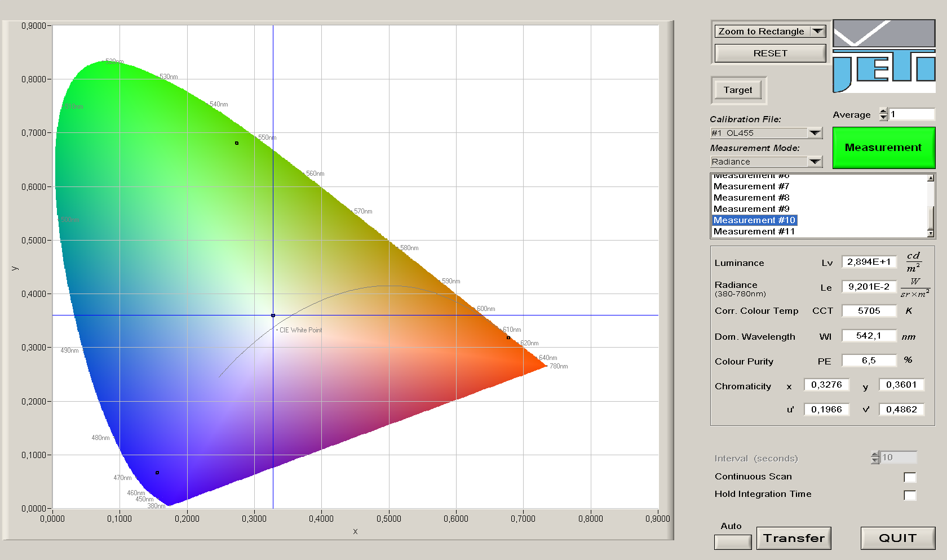Toggle the Auto transfer button

point(732,542)
